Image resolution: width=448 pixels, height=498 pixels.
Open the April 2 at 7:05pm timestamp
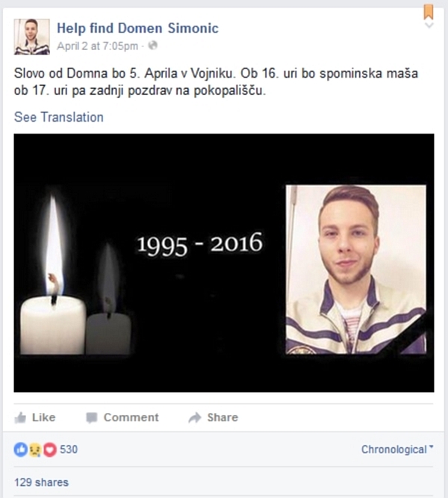click(98, 46)
